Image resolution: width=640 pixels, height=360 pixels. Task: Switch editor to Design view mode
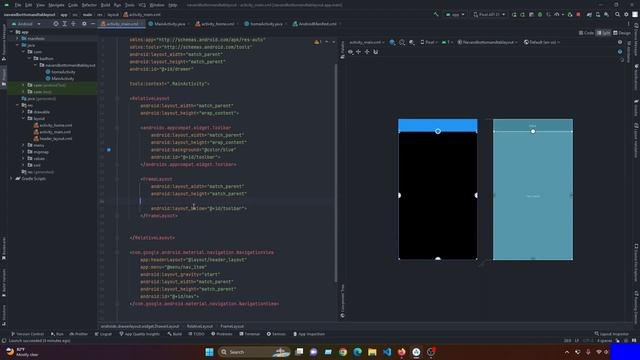pyautogui.click(x=622, y=33)
